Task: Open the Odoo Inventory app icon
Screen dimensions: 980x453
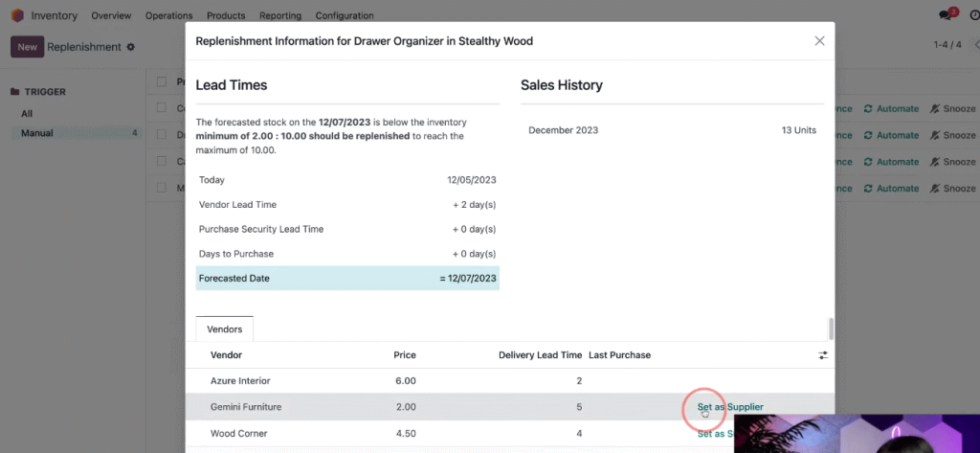Action: (x=17, y=15)
